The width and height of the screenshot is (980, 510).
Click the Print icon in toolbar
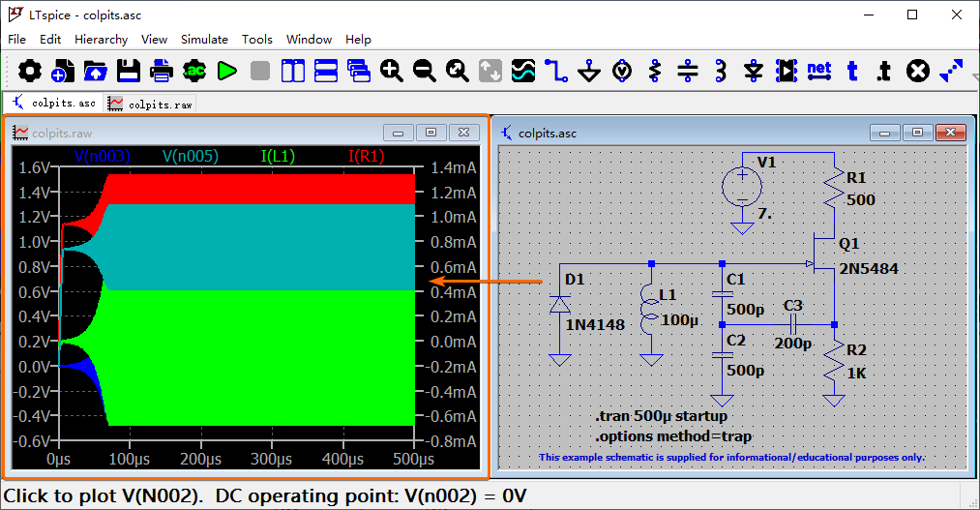(162, 71)
